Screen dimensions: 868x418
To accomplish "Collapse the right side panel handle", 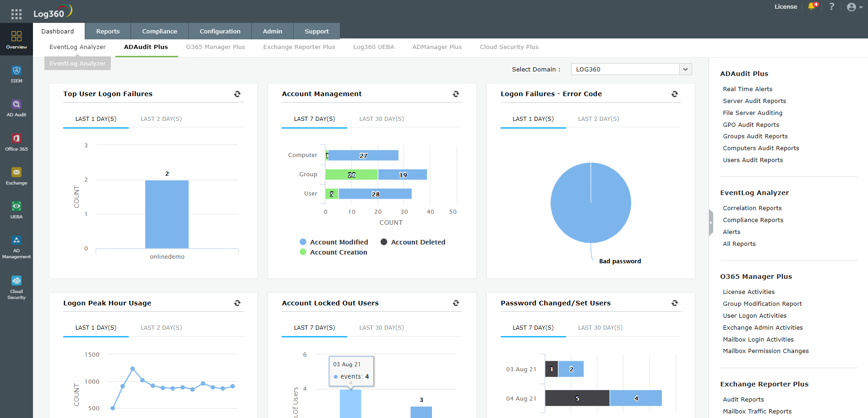I will 711,223.
